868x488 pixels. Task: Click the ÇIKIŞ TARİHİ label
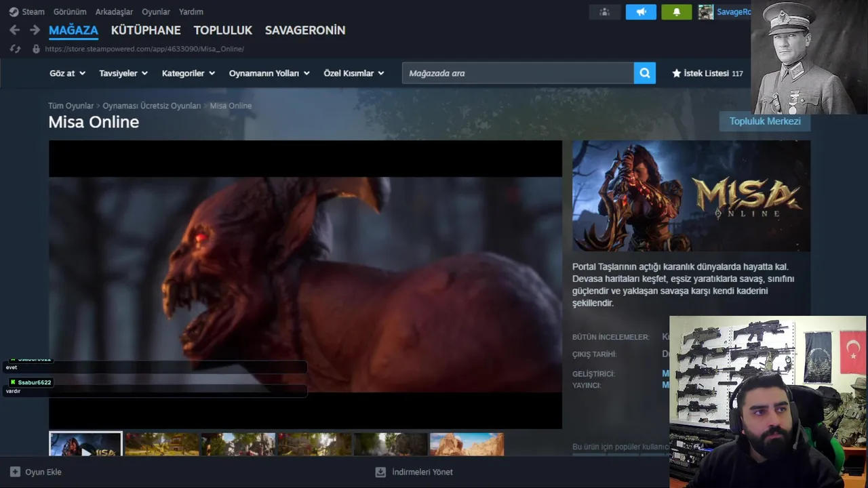594,354
